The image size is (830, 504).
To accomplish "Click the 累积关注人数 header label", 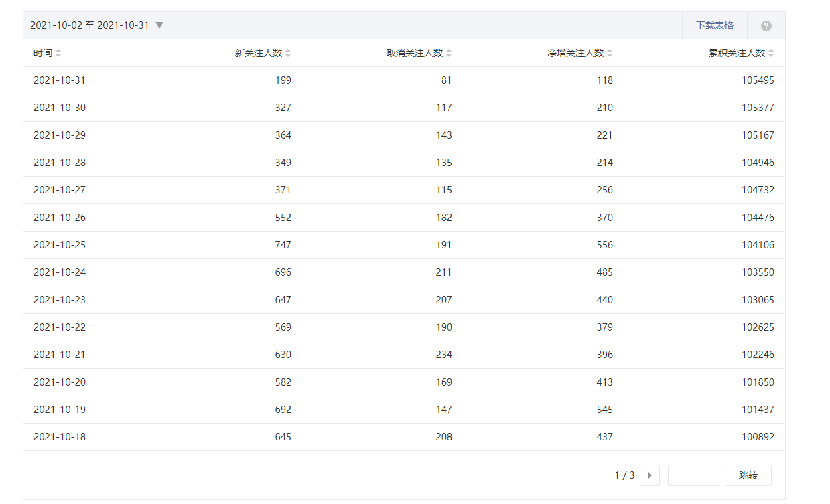I will pyautogui.click(x=736, y=54).
